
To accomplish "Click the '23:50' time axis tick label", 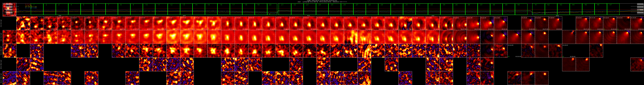I will (60, 16).
